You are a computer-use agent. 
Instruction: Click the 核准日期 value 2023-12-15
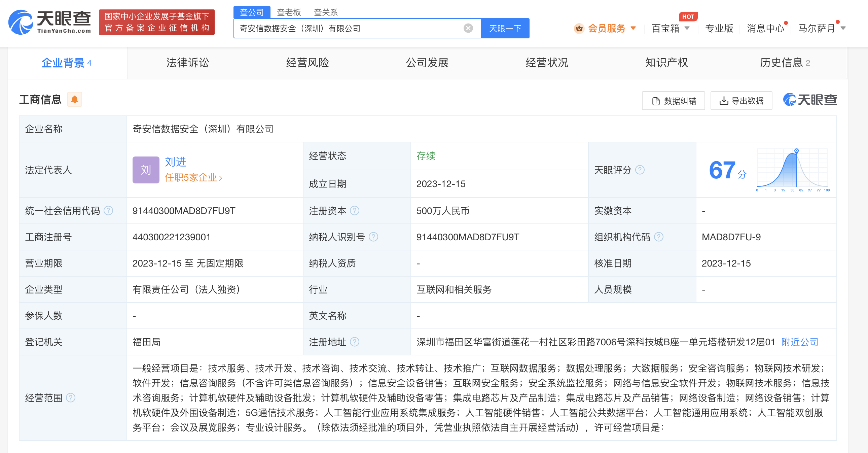point(726,263)
